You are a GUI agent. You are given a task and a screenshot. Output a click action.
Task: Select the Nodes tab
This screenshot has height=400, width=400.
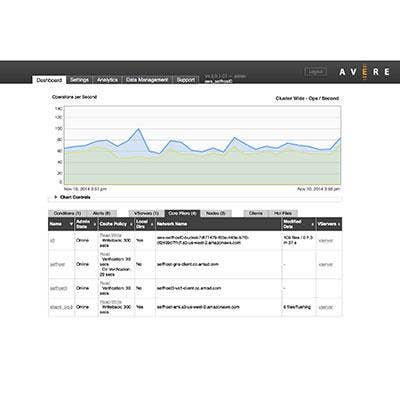[x=216, y=213]
